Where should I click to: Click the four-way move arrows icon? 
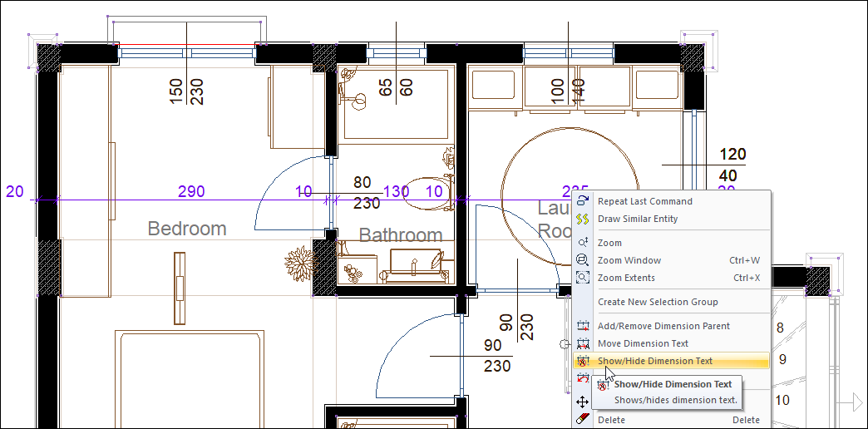(583, 402)
